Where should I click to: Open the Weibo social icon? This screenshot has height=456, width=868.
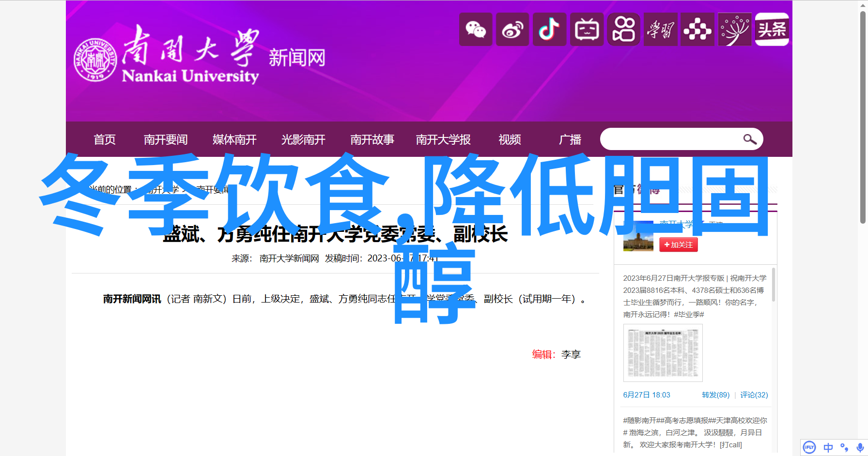512,30
